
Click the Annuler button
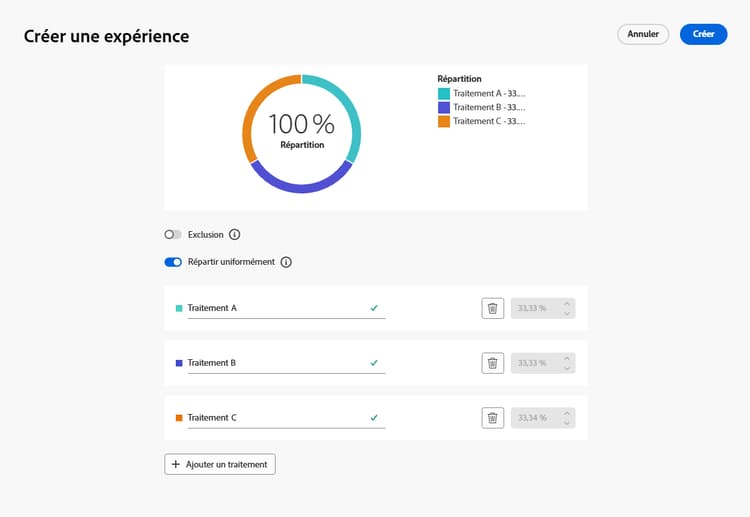click(x=643, y=34)
